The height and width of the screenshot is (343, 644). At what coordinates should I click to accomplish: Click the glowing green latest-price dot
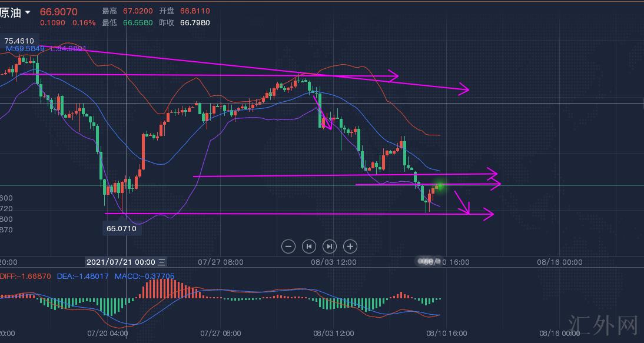pyautogui.click(x=440, y=187)
